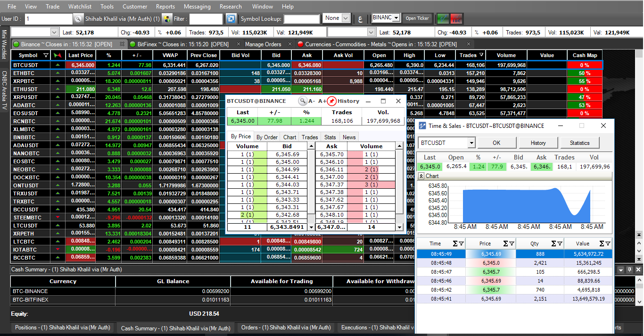The image size is (644, 336).
Task: Click the red pin icon in depth window
Action: (332, 101)
